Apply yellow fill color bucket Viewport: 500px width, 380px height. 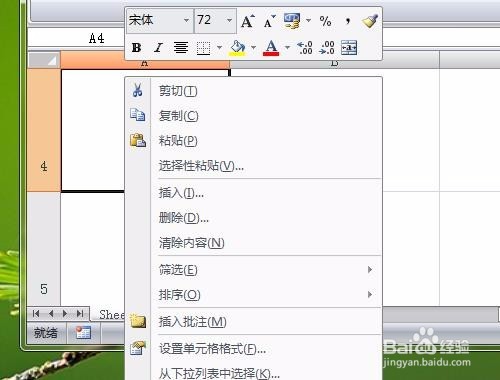pos(237,48)
